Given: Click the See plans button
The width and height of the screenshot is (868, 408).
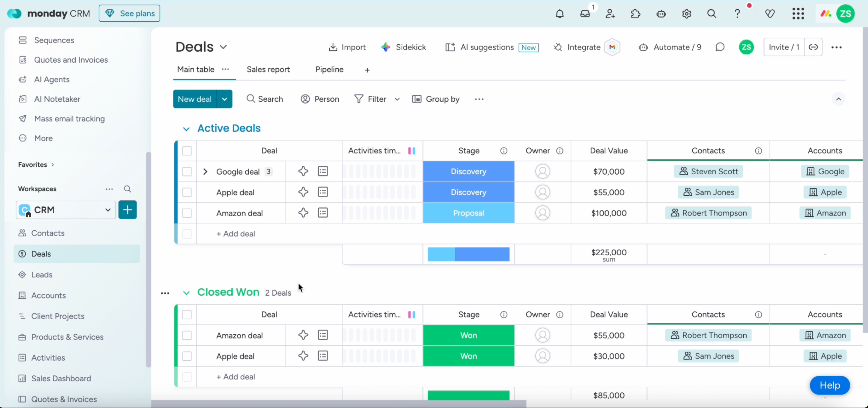Looking at the screenshot, I should click(129, 14).
